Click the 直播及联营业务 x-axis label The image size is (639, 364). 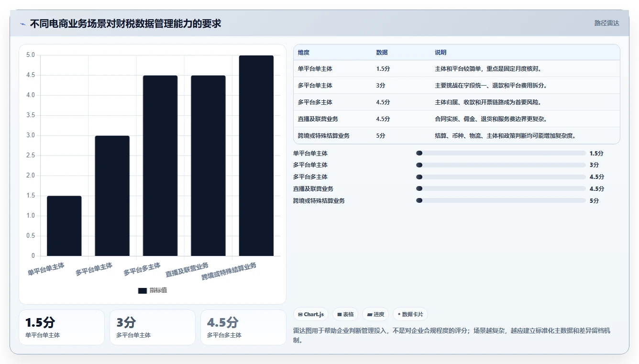pyautogui.click(x=187, y=270)
